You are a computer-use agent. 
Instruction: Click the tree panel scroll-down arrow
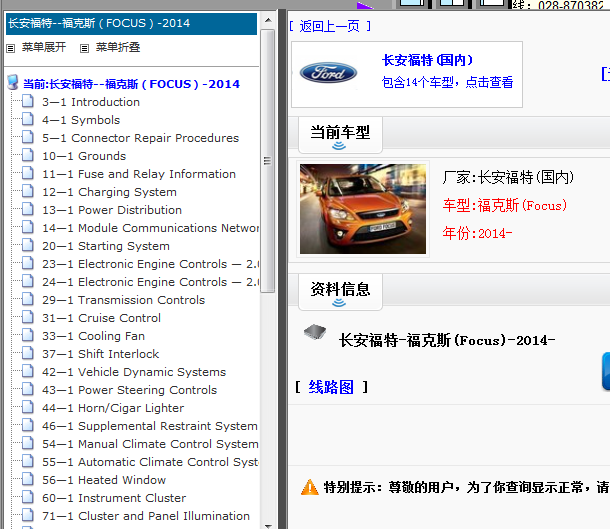pos(268,525)
